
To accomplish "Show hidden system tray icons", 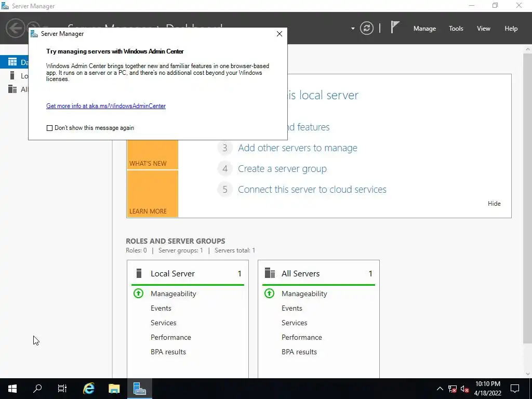I will coord(440,389).
